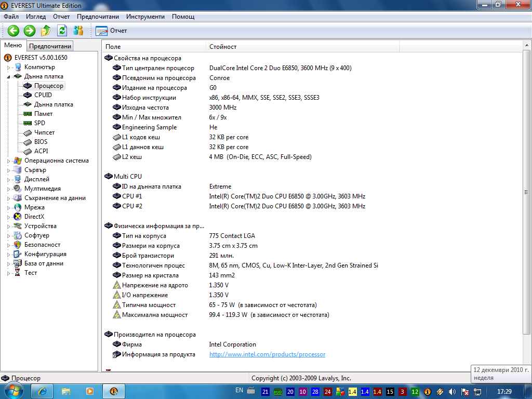Expand the Операционна система node

pos(8,161)
